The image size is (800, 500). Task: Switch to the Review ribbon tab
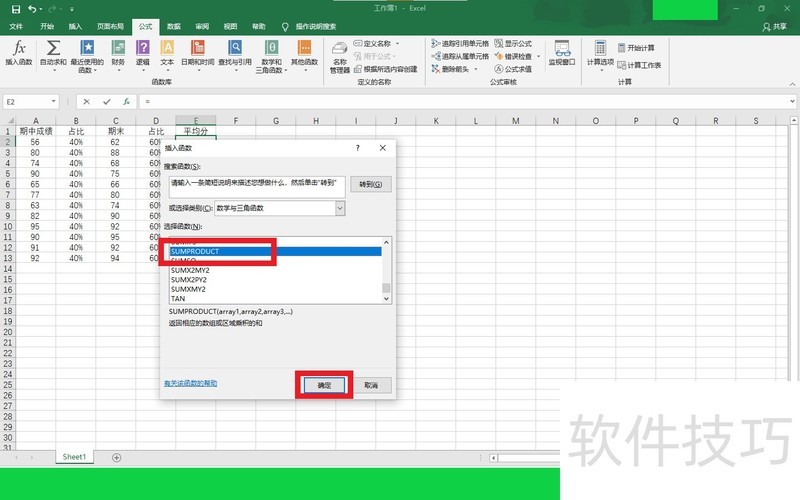click(202, 27)
